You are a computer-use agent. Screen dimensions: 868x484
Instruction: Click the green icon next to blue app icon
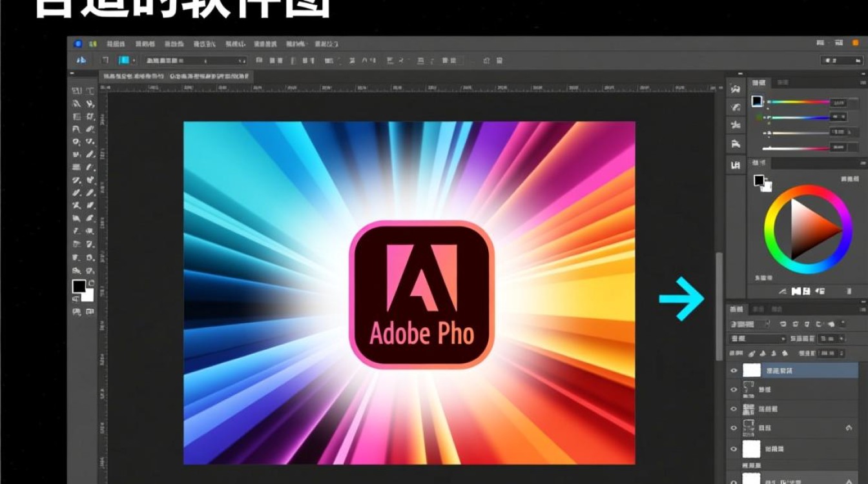[93, 44]
